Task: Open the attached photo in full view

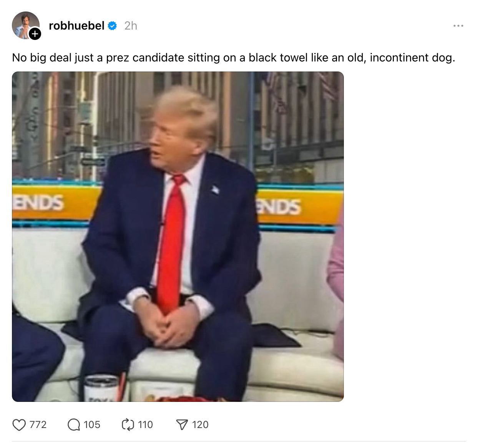Action: [178, 237]
